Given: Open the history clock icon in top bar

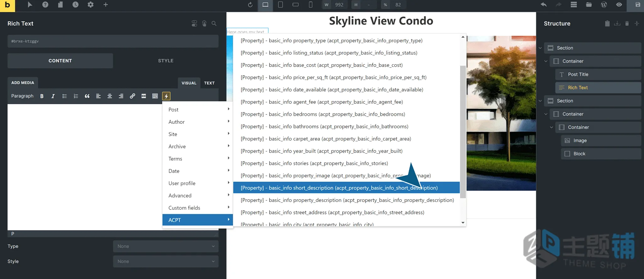Looking at the screenshot, I should pos(75,5).
